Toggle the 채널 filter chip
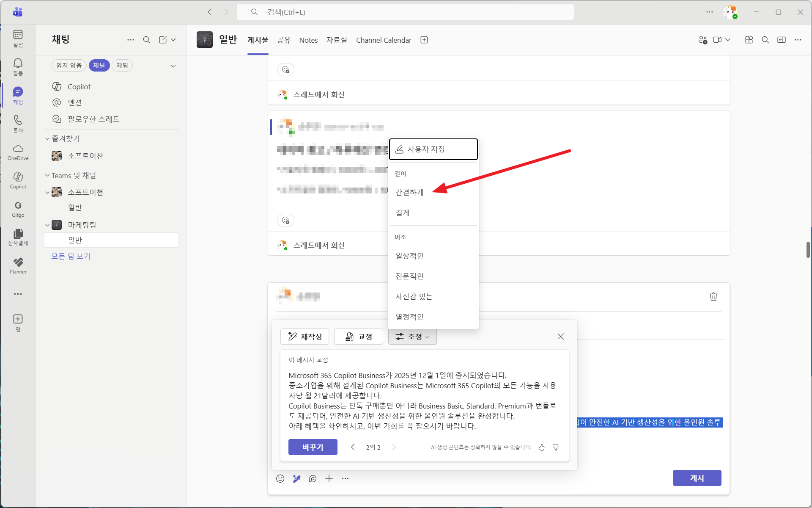Viewport: 812px width, 508px height. pyautogui.click(x=99, y=65)
